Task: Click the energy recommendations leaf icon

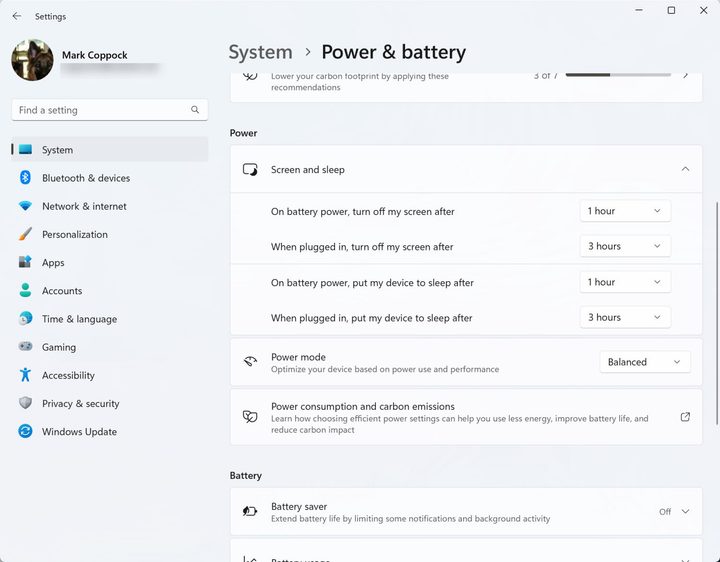Action: (250, 76)
